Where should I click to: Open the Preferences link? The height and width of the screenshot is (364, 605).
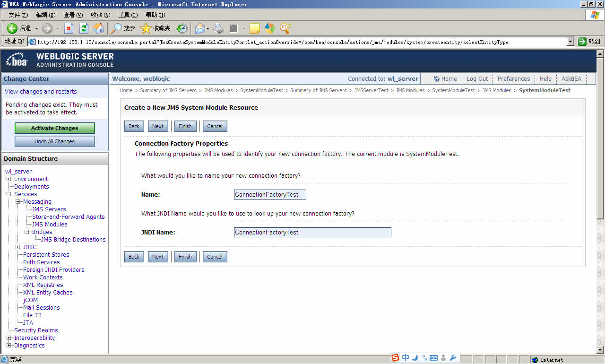[514, 79]
